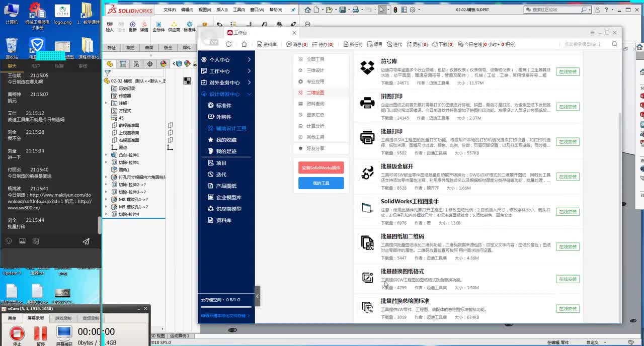This screenshot has width=644, height=346.
Task: Expand 对外业务中心 sidebar section
Action: coord(225,82)
